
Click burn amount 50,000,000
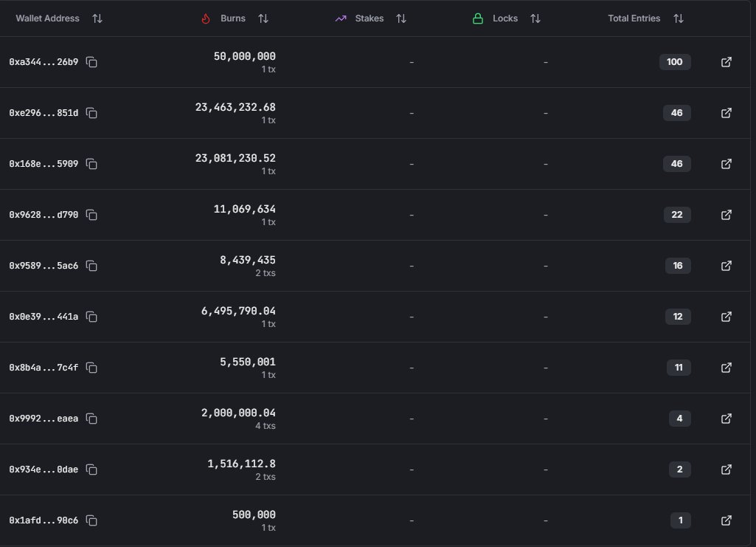pyautogui.click(x=244, y=56)
